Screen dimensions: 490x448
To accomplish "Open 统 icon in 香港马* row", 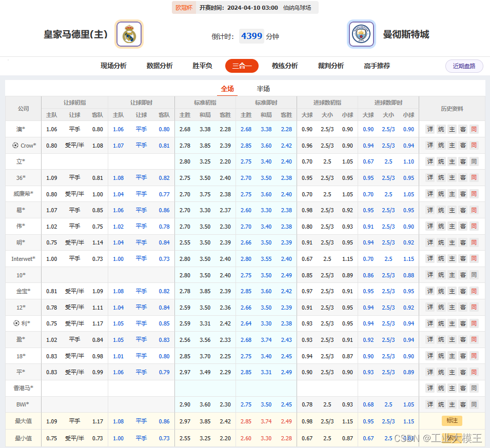I will (x=441, y=388).
